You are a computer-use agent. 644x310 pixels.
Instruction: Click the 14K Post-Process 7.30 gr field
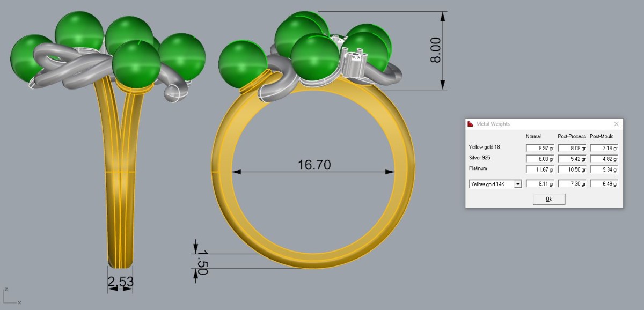click(x=572, y=184)
